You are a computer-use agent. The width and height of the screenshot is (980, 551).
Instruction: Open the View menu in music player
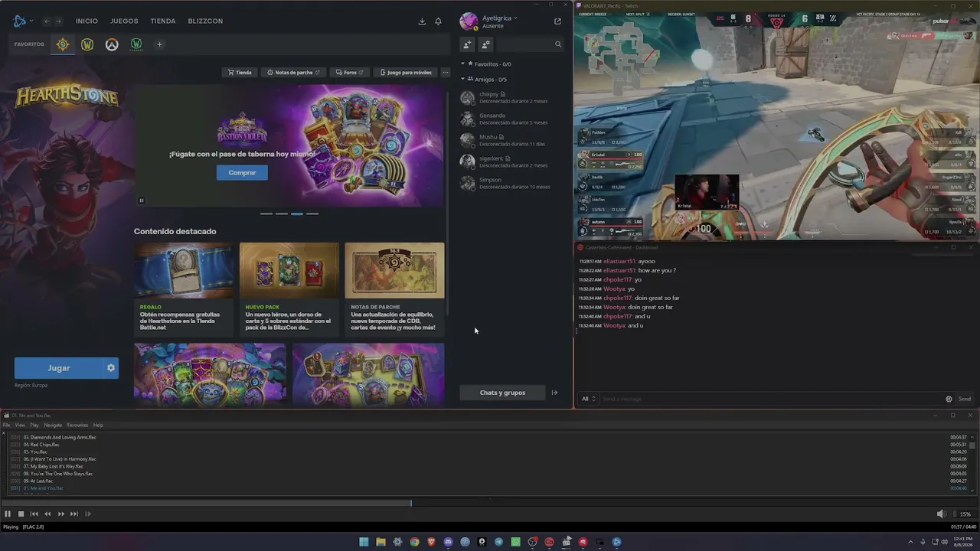[20, 425]
